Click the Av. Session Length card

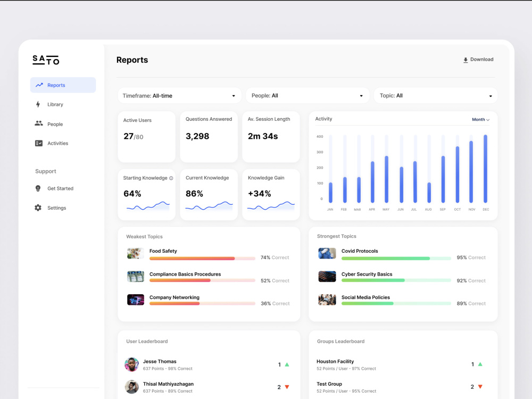pyautogui.click(x=271, y=137)
